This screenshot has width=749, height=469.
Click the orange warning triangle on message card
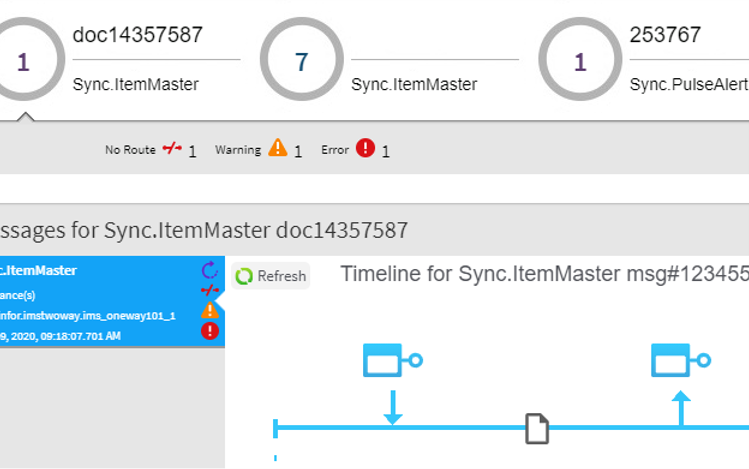pyautogui.click(x=210, y=310)
